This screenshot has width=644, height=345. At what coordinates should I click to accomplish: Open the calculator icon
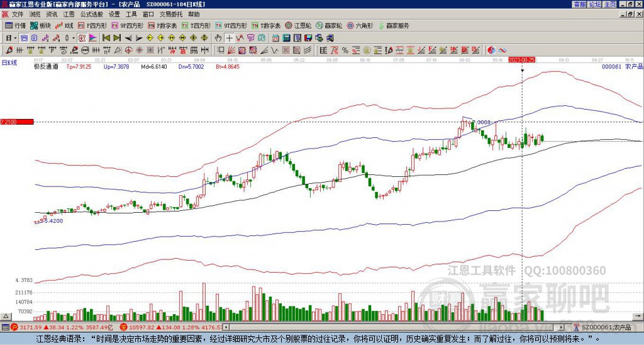pos(287,38)
